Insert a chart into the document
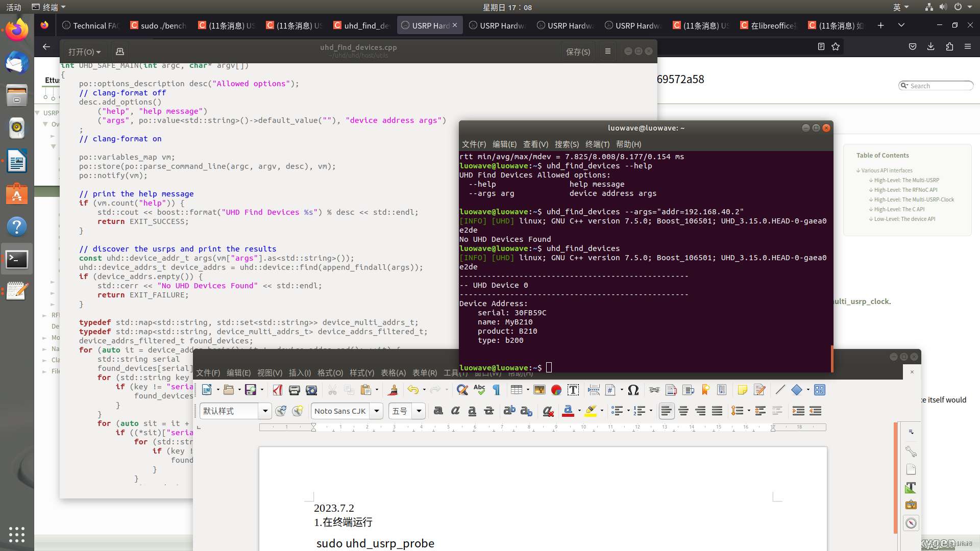 [556, 390]
